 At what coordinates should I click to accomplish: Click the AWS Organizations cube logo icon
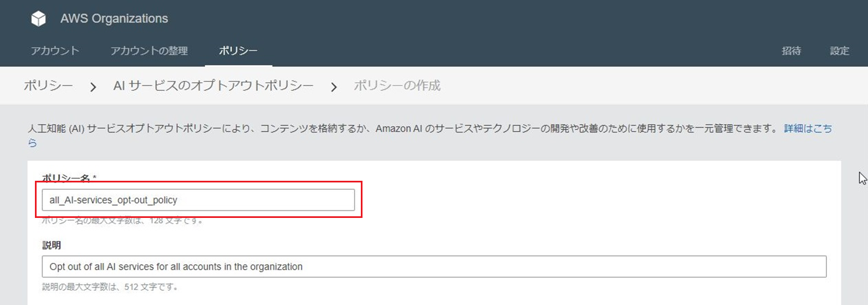[38, 19]
